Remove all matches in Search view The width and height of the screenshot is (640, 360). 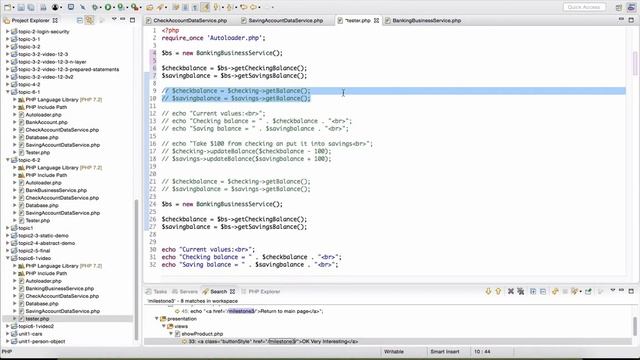pyautogui.click(x=520, y=291)
